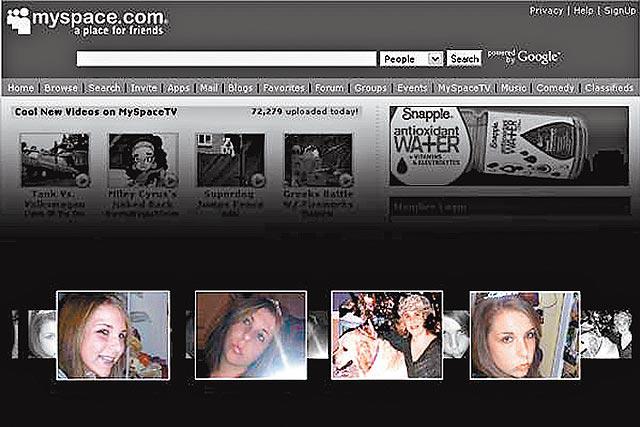This screenshot has height=427, width=640.
Task: Click the Snapple antioxidant water ad banner
Action: [x=509, y=146]
